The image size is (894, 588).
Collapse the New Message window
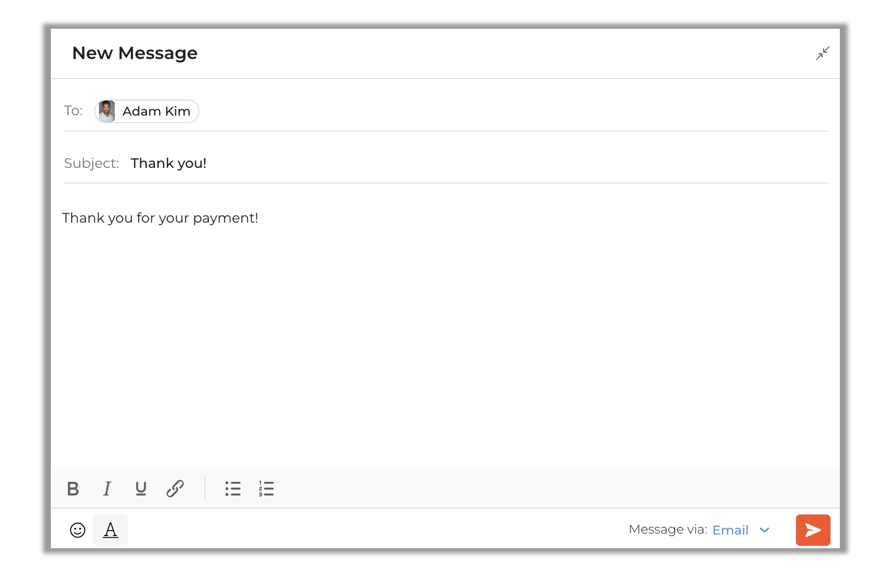pyautogui.click(x=823, y=53)
